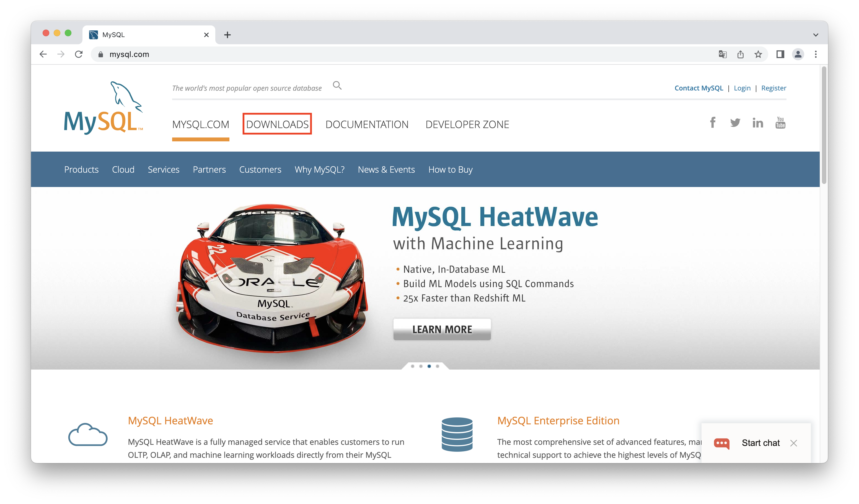Open the Partners menu item
The height and width of the screenshot is (504, 859).
tap(209, 169)
